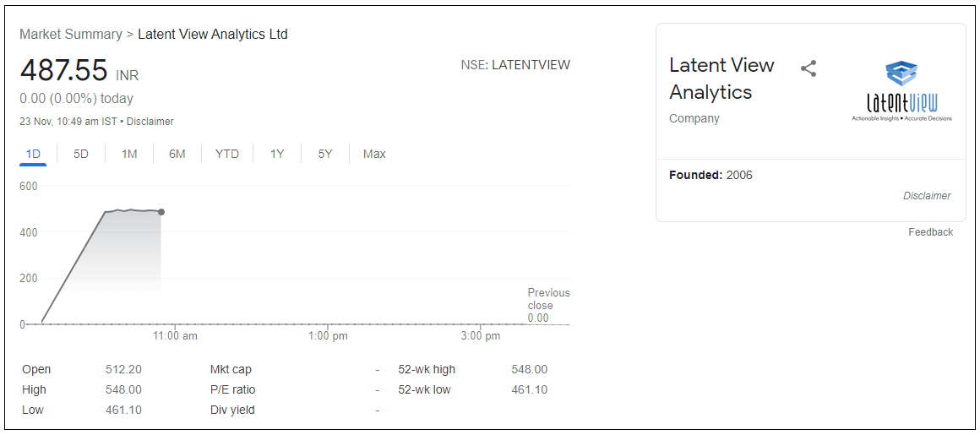
Task: Click the NSE: LATENTVIEW ticker text
Action: [515, 65]
